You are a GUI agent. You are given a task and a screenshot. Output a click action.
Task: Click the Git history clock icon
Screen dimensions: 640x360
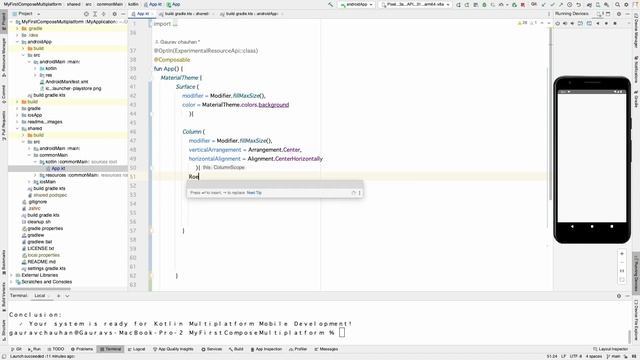(x=569, y=4)
